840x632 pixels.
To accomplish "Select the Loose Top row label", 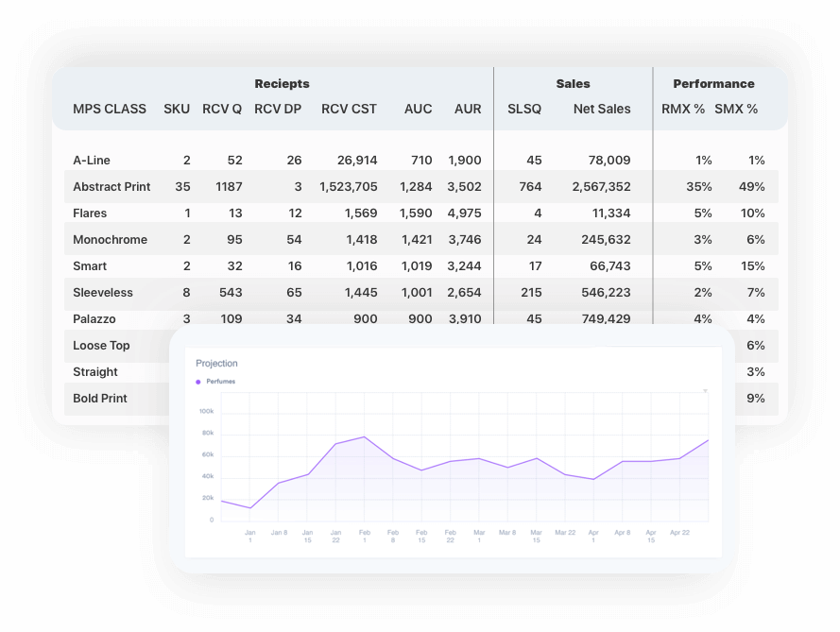I will [x=101, y=346].
